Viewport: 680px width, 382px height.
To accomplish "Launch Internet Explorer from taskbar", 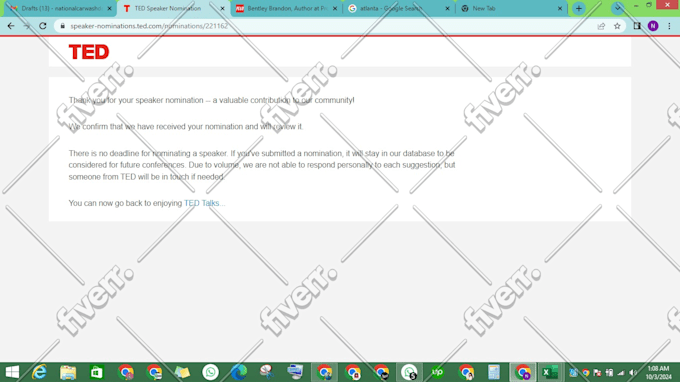I will coord(39,372).
